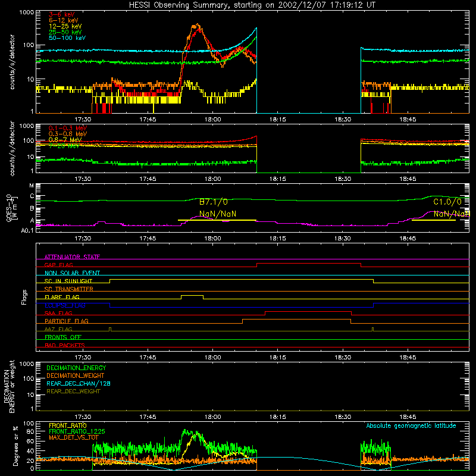The width and height of the screenshot is (476, 476).
Task: Select the DECIMATION_ENERGY legend label
Action: coord(76,368)
